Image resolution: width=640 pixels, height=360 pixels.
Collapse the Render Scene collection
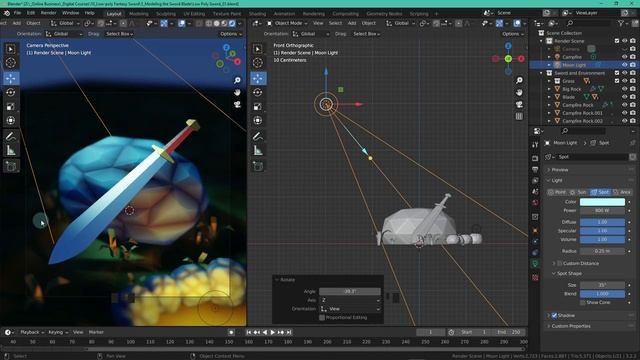542,41
